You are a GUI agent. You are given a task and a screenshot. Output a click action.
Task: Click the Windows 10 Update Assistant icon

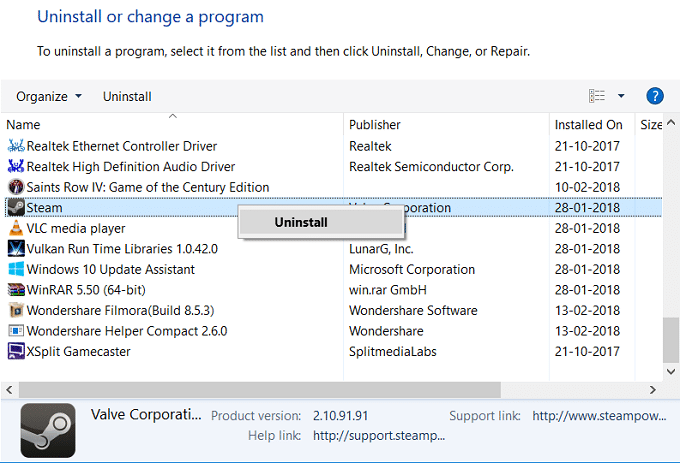15,270
